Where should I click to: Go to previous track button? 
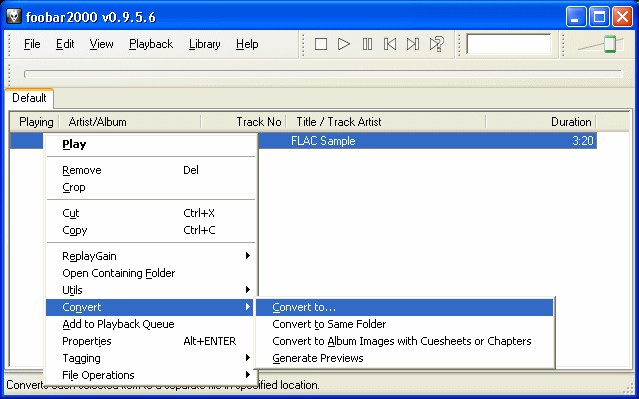tap(390, 44)
